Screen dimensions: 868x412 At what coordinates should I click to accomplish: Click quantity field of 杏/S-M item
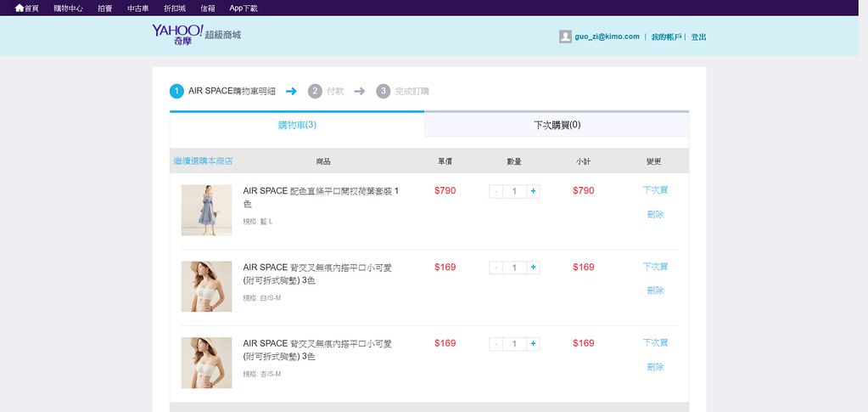pos(514,344)
